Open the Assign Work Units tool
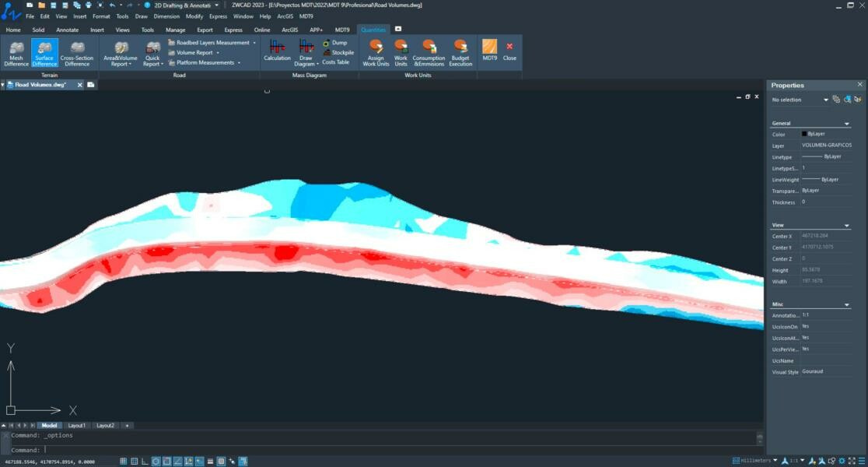The image size is (868, 467). [x=376, y=52]
